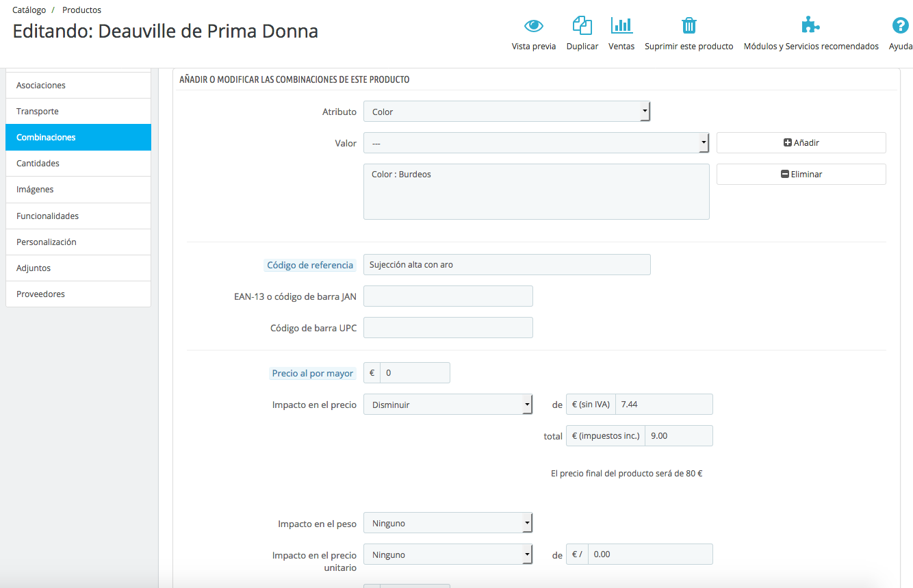Image resolution: width=913 pixels, height=588 pixels.
Task: Go to the Cantidades tab
Action: pyautogui.click(x=78, y=164)
